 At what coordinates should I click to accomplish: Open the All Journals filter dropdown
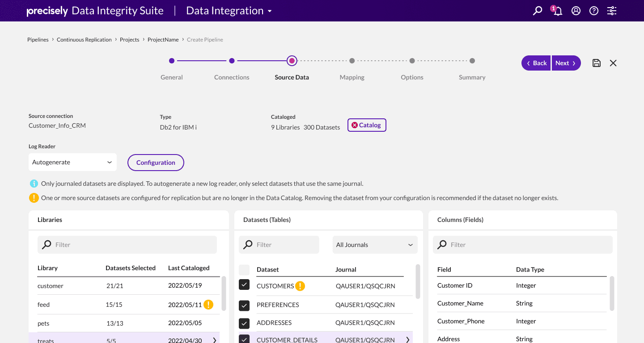tap(375, 245)
